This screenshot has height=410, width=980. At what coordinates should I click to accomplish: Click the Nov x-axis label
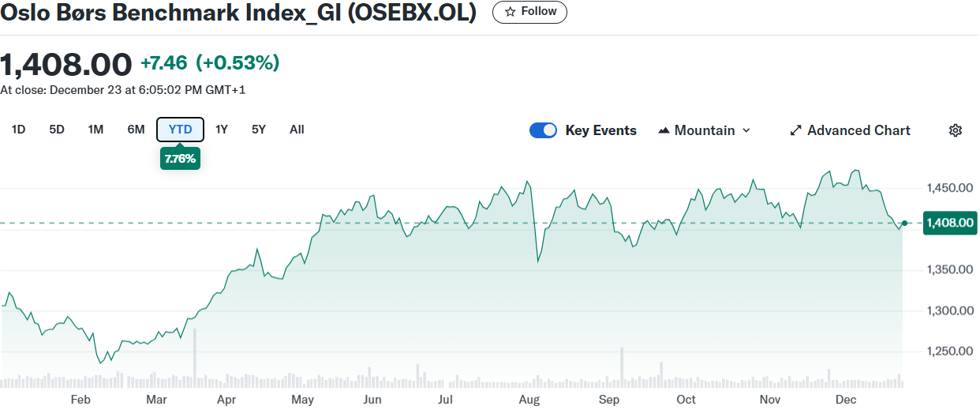(770, 400)
